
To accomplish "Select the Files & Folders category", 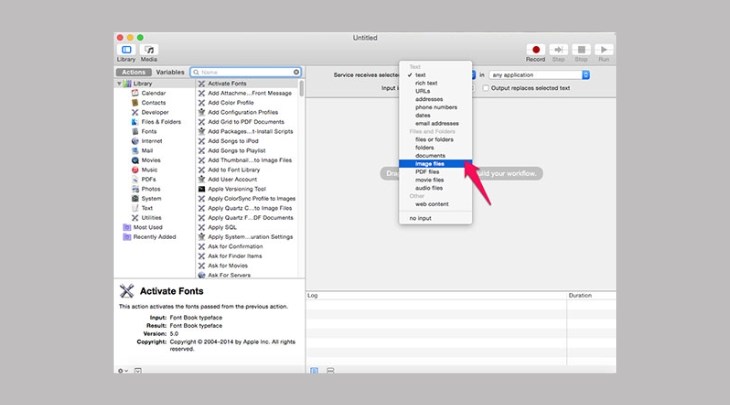I will [x=161, y=122].
